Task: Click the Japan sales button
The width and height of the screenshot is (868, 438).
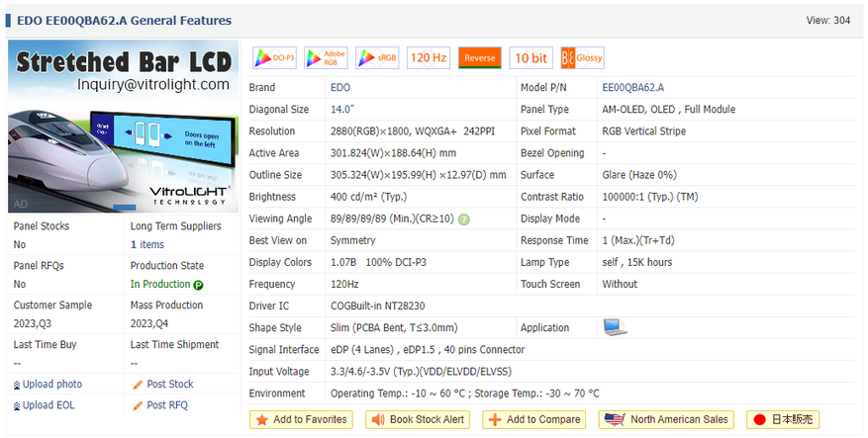Action: [x=783, y=420]
